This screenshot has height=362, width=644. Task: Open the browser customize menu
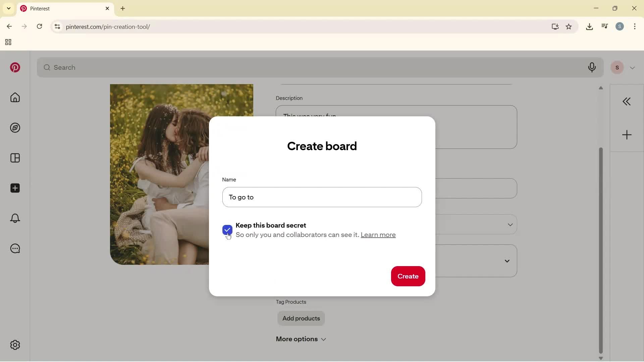(635, 26)
